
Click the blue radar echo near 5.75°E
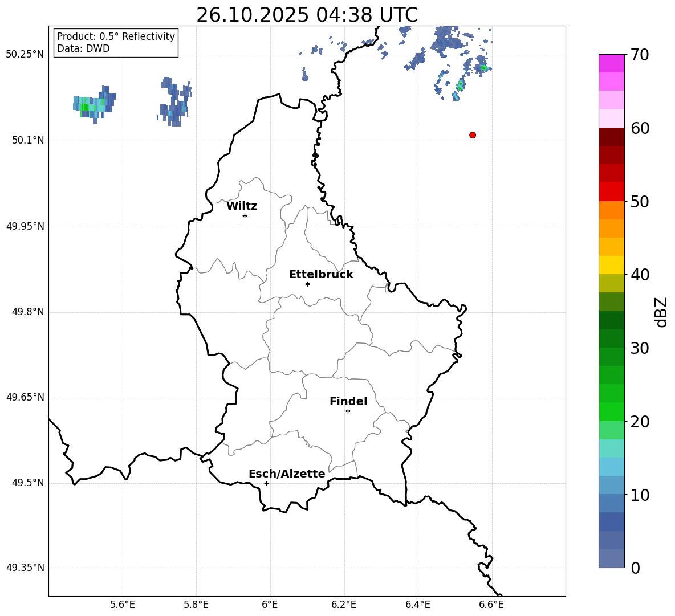pos(174,102)
